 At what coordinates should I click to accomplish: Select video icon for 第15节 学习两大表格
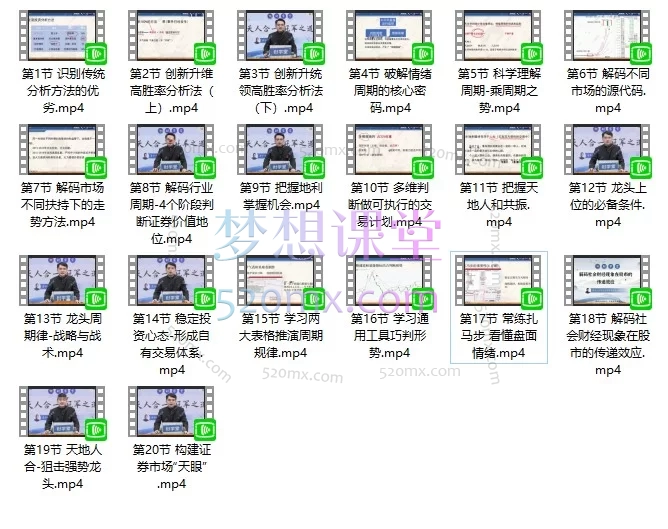280,281
